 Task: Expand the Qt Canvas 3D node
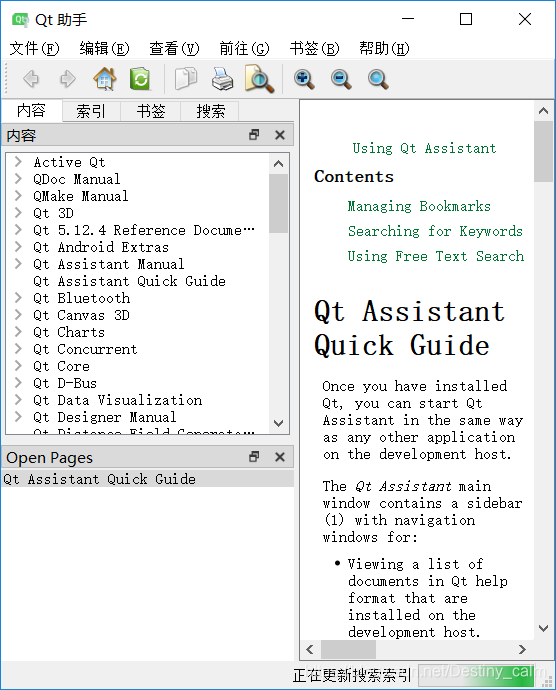[18, 315]
